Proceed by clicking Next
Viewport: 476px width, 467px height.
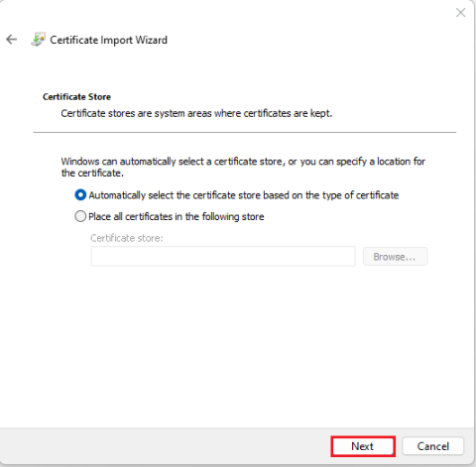(x=363, y=446)
